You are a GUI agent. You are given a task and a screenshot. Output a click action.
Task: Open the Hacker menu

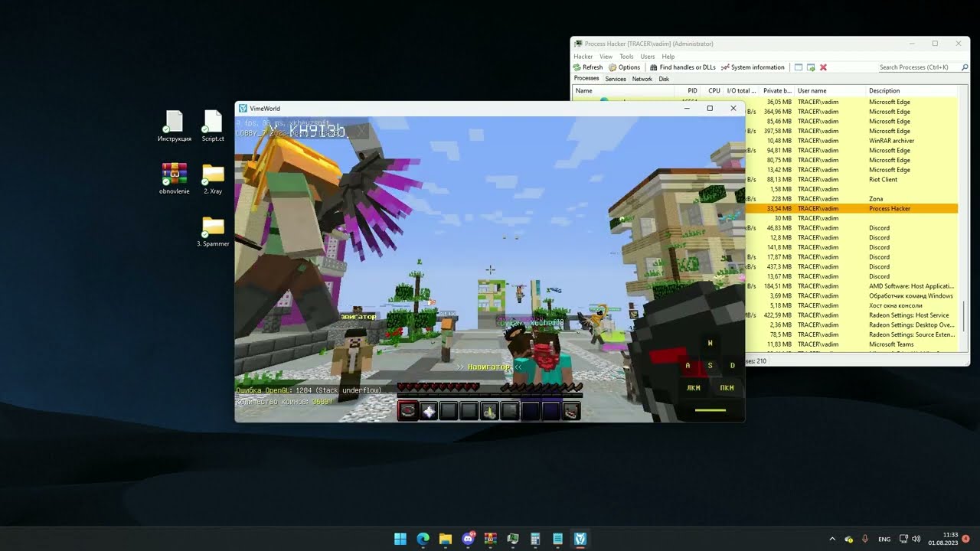point(583,57)
